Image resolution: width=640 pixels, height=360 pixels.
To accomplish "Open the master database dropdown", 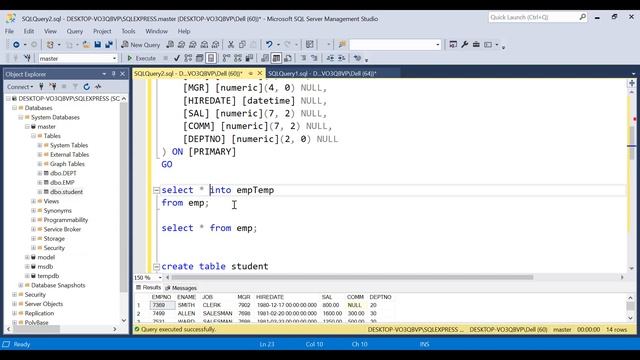I will pos(114,58).
